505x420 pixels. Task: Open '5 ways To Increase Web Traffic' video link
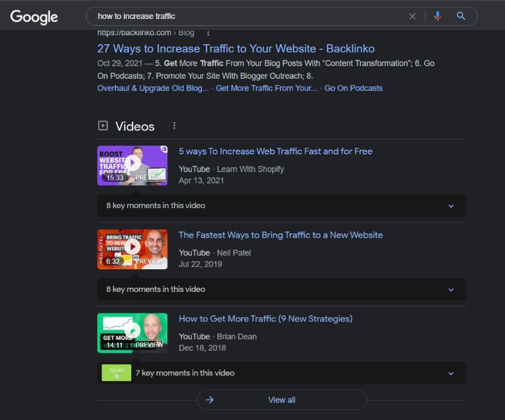[x=275, y=151]
